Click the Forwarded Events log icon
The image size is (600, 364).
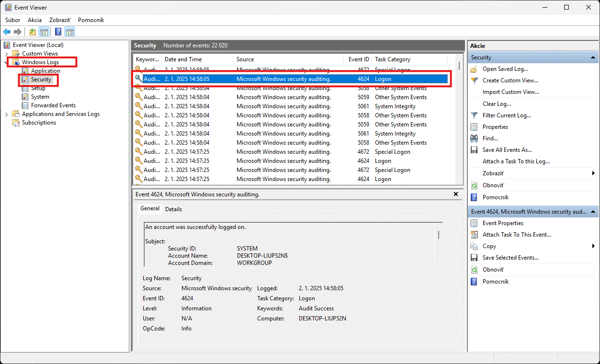click(x=25, y=105)
